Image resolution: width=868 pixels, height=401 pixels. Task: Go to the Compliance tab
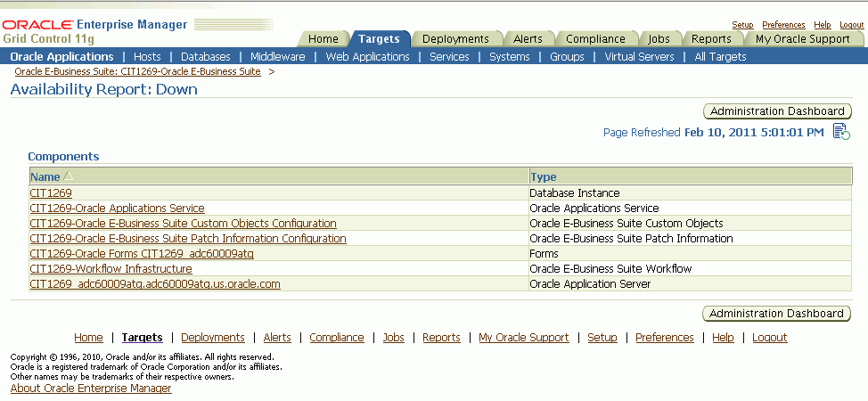coord(595,39)
